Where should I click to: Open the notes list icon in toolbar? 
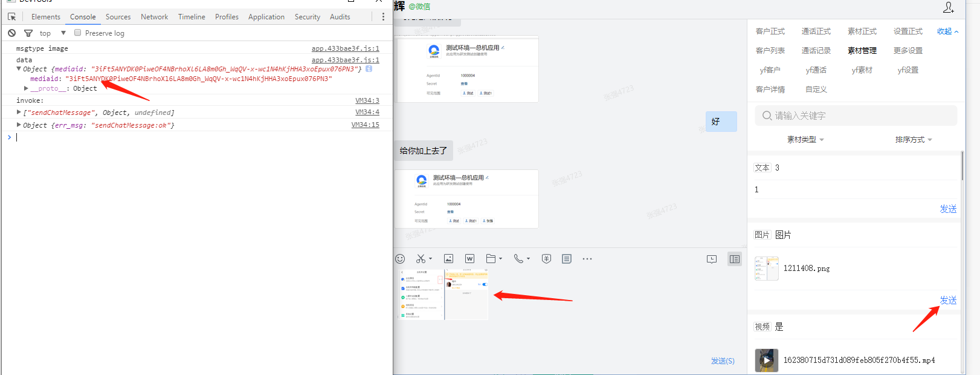pyautogui.click(x=566, y=259)
